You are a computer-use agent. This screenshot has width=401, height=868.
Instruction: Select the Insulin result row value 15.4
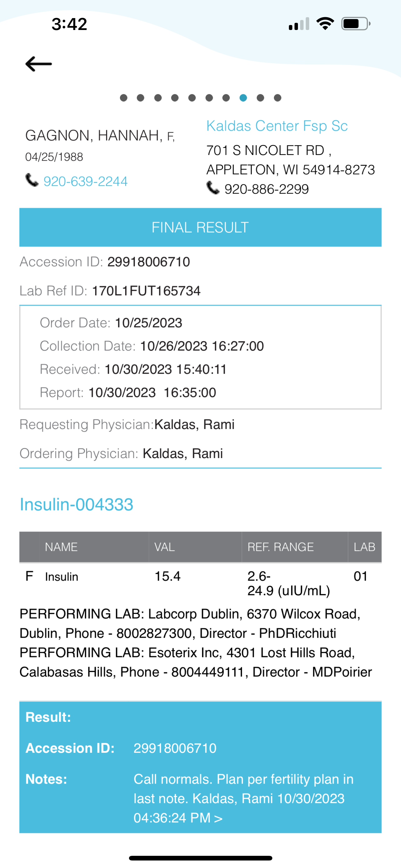click(167, 576)
